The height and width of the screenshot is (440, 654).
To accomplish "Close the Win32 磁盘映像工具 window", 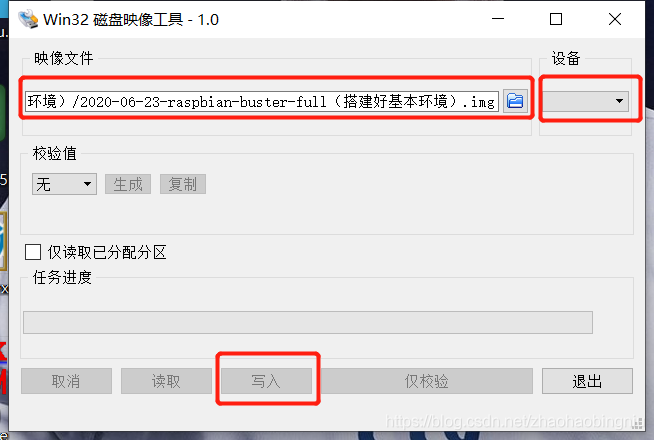I will pyautogui.click(x=614, y=19).
